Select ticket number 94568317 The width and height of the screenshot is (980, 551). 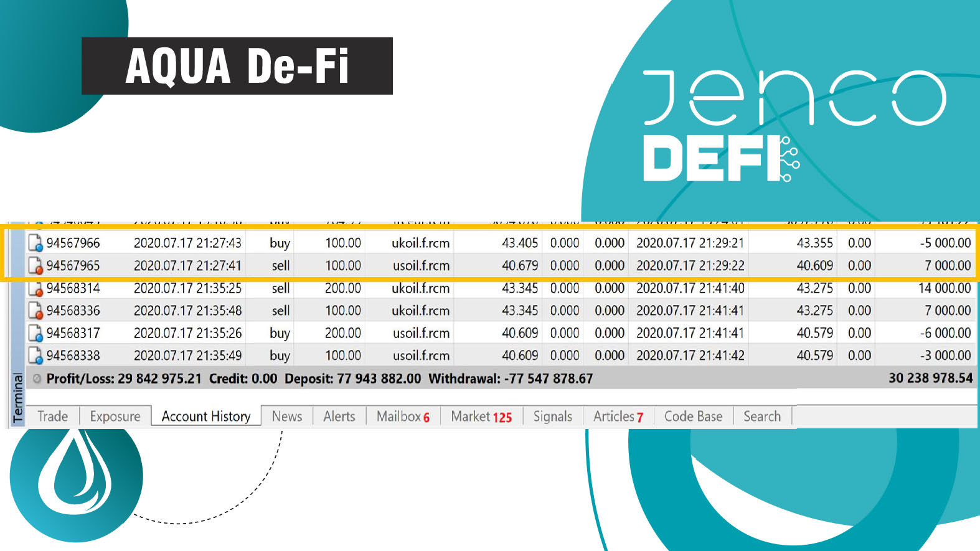pyautogui.click(x=73, y=333)
